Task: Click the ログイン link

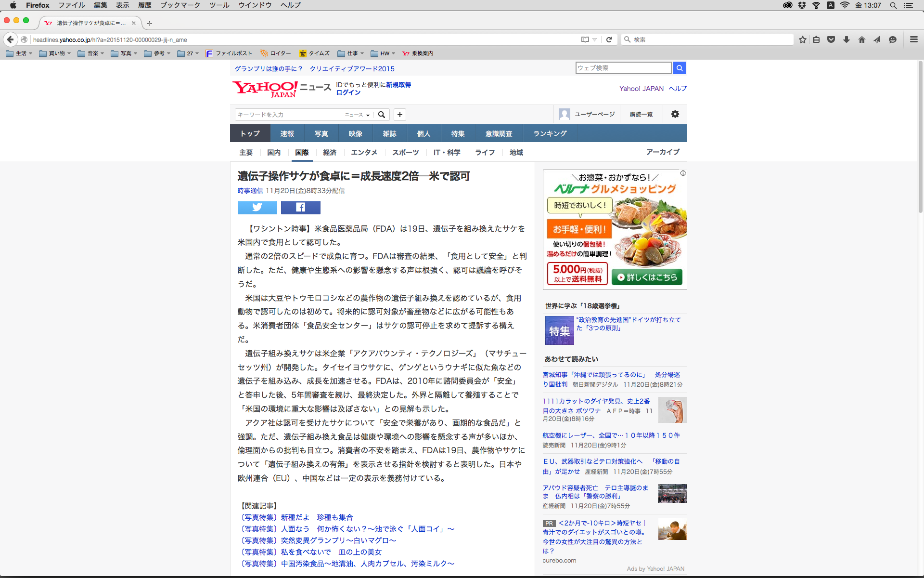Action: click(348, 92)
